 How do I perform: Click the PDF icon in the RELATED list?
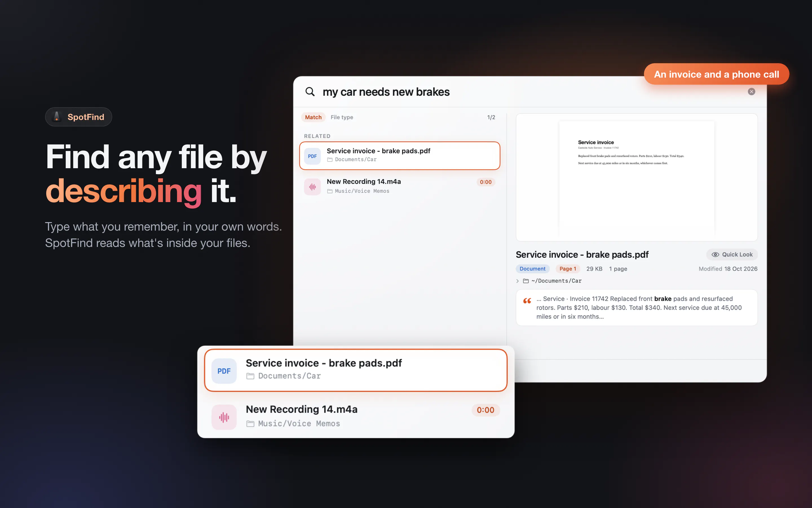click(312, 156)
